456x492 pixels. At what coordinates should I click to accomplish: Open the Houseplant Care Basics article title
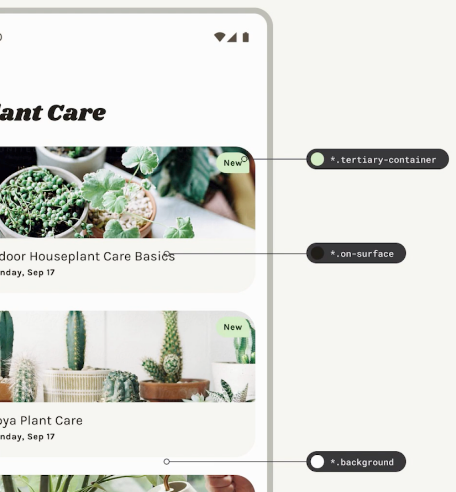pyautogui.click(x=87, y=256)
